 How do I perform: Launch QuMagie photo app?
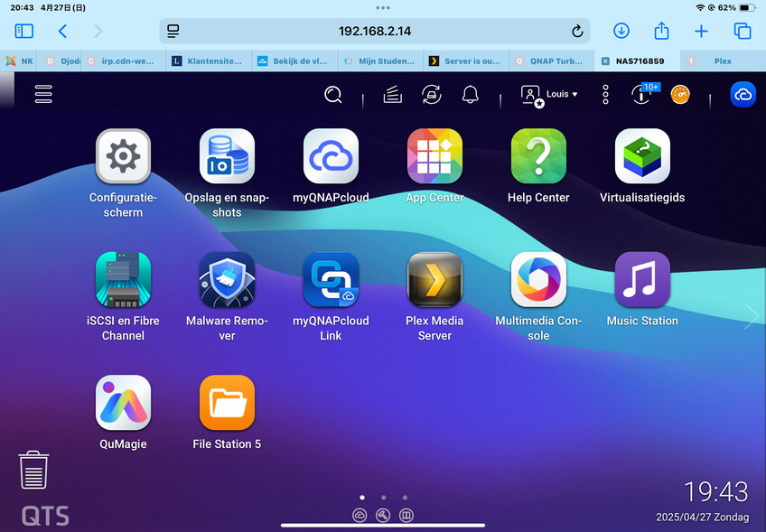click(x=123, y=403)
